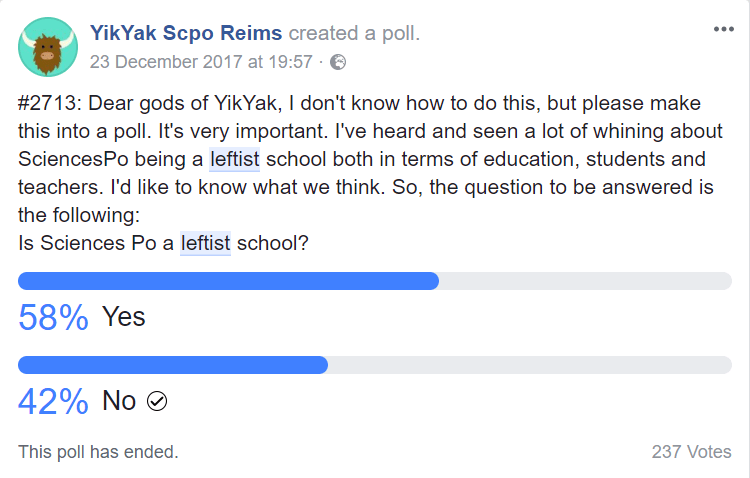View the 237 Votes voter list

tap(691, 452)
